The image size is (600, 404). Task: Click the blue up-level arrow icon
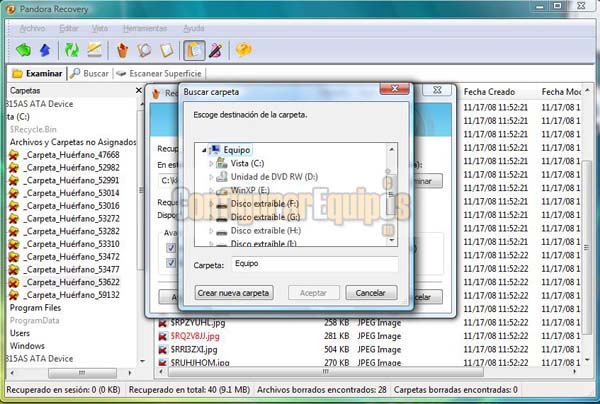(45, 50)
